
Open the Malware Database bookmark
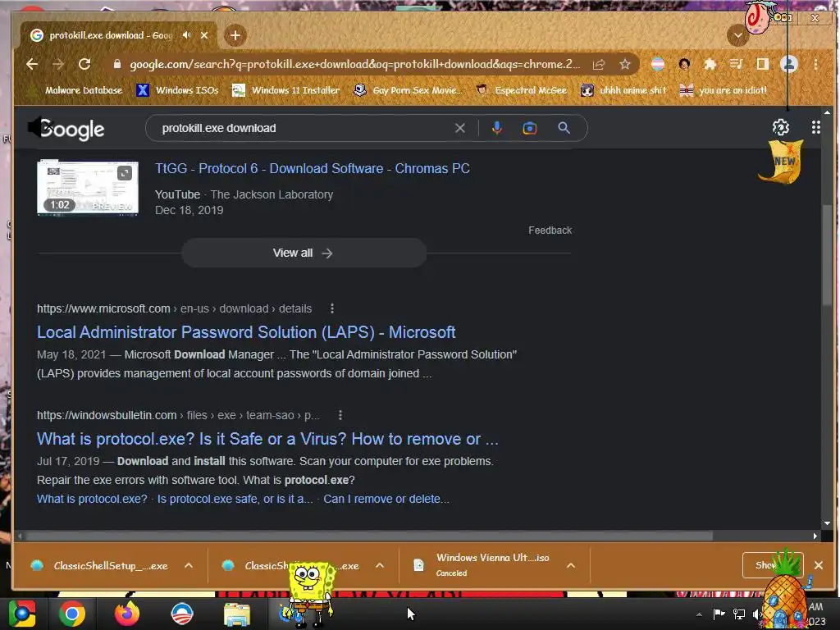pyautogui.click(x=76, y=90)
